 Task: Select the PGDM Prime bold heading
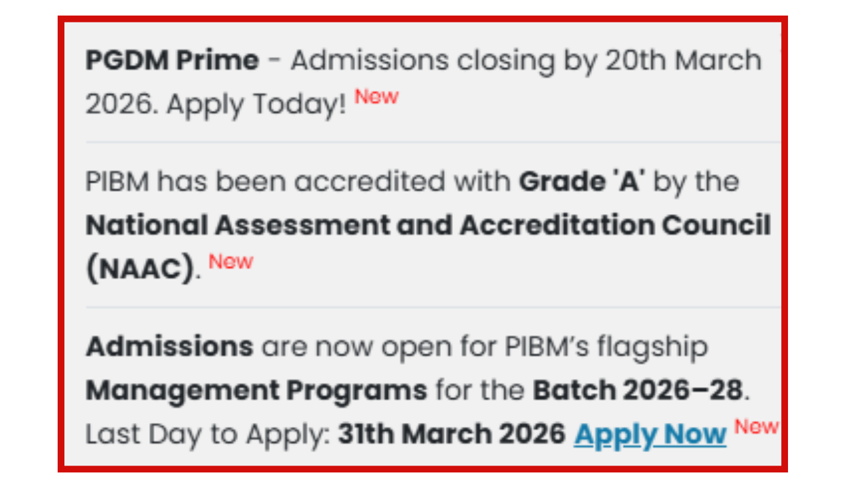(x=172, y=61)
